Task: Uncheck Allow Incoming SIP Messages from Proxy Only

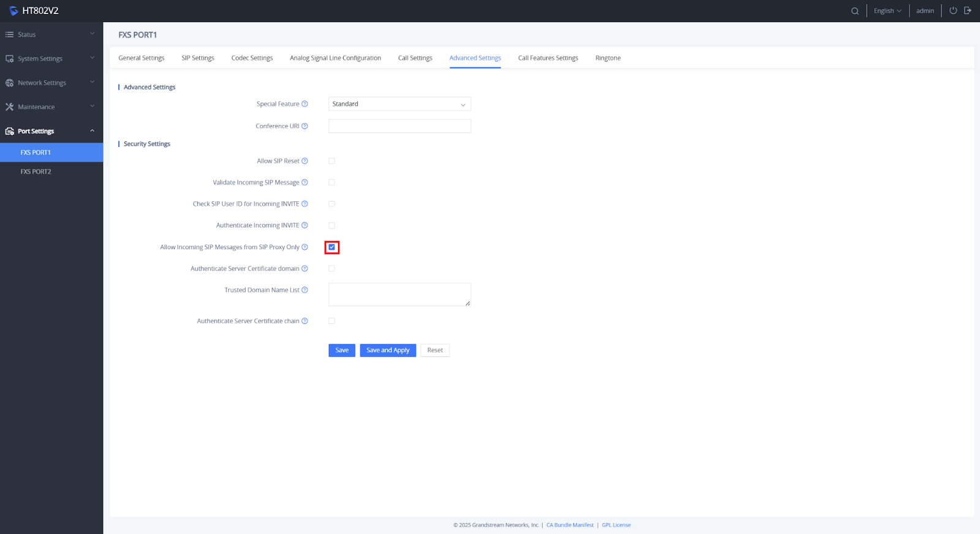Action: click(331, 247)
